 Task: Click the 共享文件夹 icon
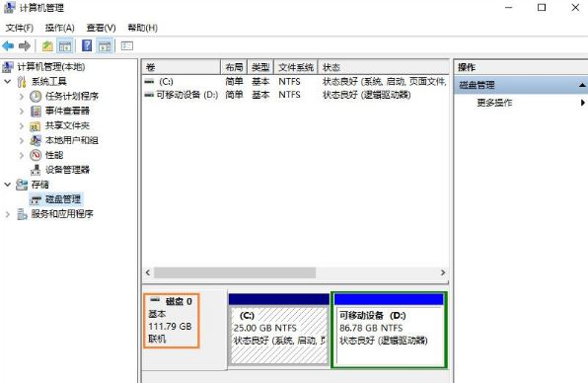point(36,126)
